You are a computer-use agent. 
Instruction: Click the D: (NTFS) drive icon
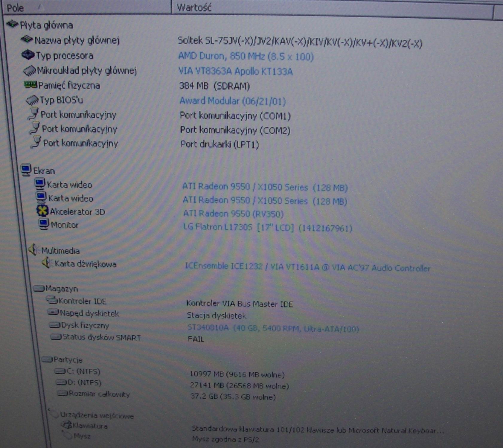(x=62, y=382)
